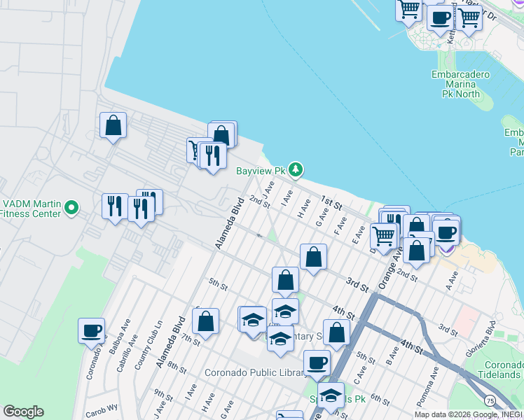This screenshot has height=420, width=524.
Task: Click the fork-and-knife marker left of the Bayview Pk label
Action: (212, 158)
